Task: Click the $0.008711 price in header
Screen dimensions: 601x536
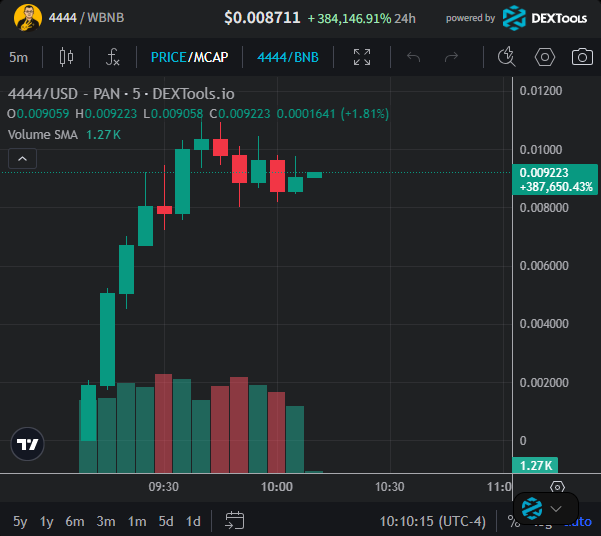Action: [x=262, y=18]
